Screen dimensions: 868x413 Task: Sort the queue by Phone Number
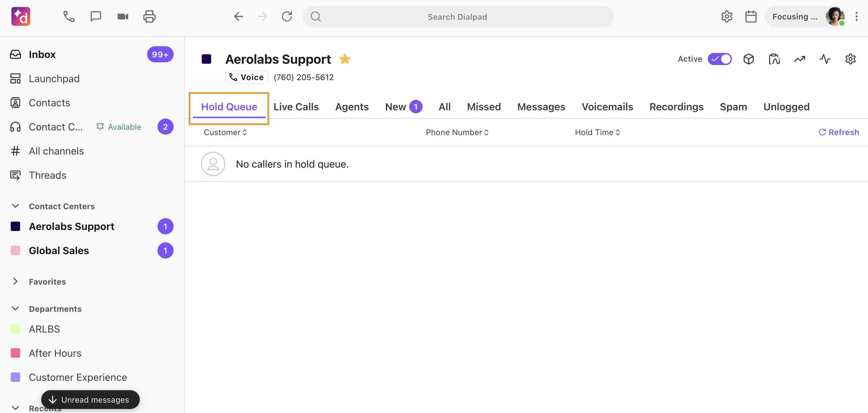[x=457, y=132]
